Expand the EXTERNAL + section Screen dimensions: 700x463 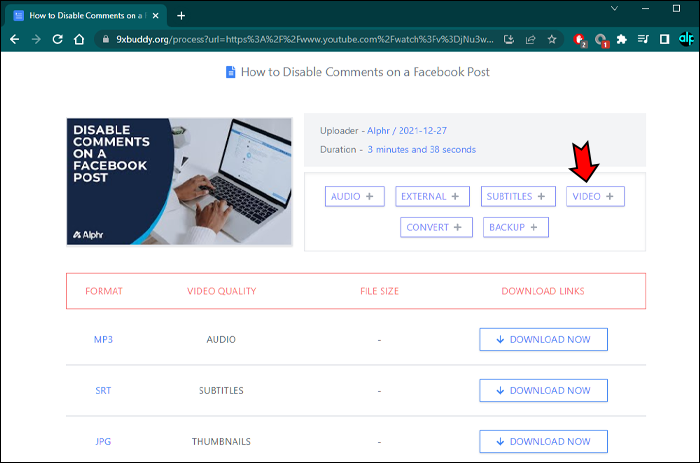[x=432, y=196]
